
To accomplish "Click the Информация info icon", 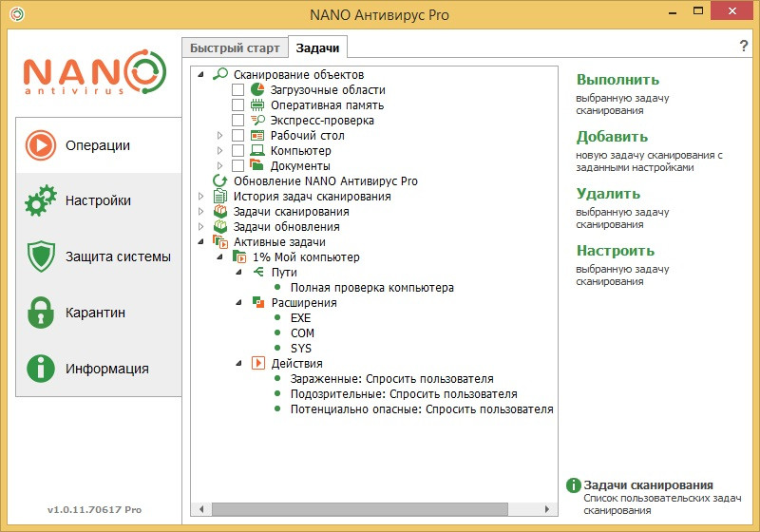I will click(x=41, y=369).
